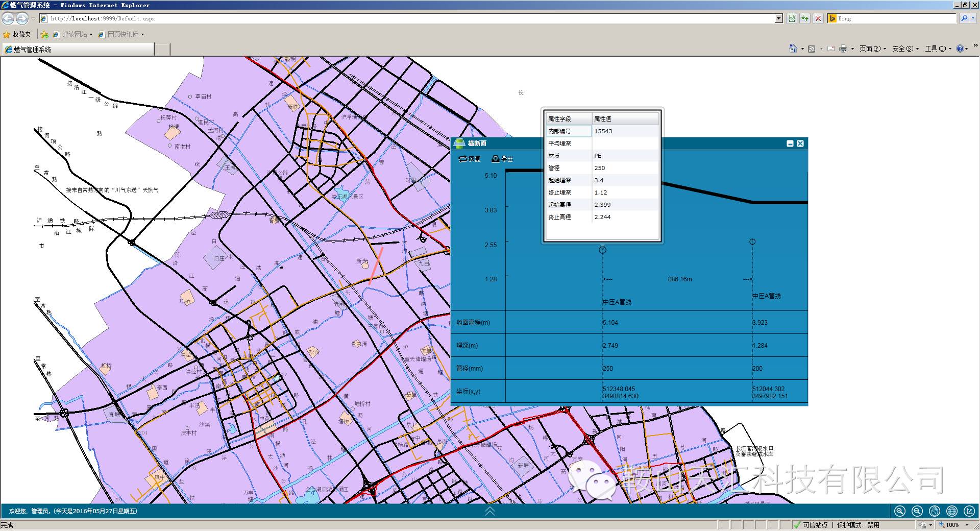Image resolution: width=980 pixels, height=531 pixels.
Task: Click the 导出 export button in the 横断面 panel
Action: pos(502,159)
